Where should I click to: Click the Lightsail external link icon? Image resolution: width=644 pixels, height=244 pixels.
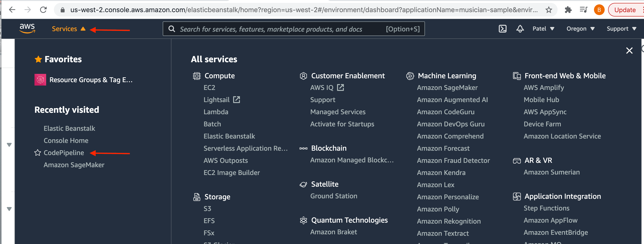click(237, 100)
